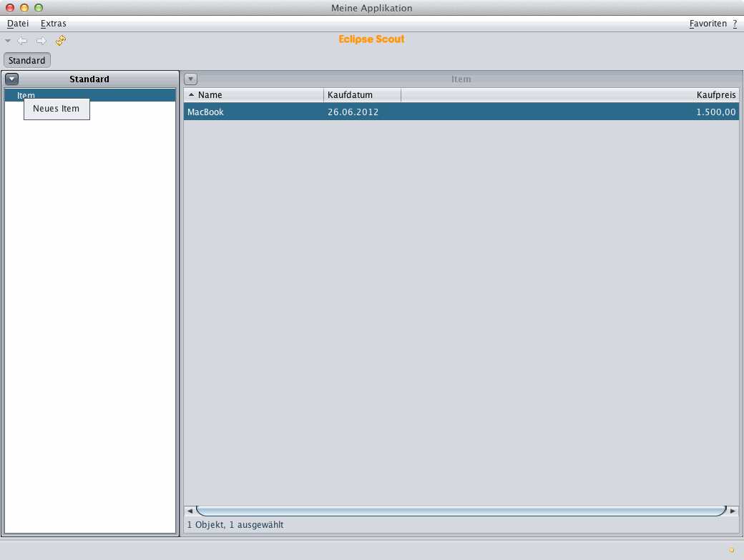This screenshot has height=560, width=744.
Task: Choose Neues Item from the context menu
Action: click(57, 109)
